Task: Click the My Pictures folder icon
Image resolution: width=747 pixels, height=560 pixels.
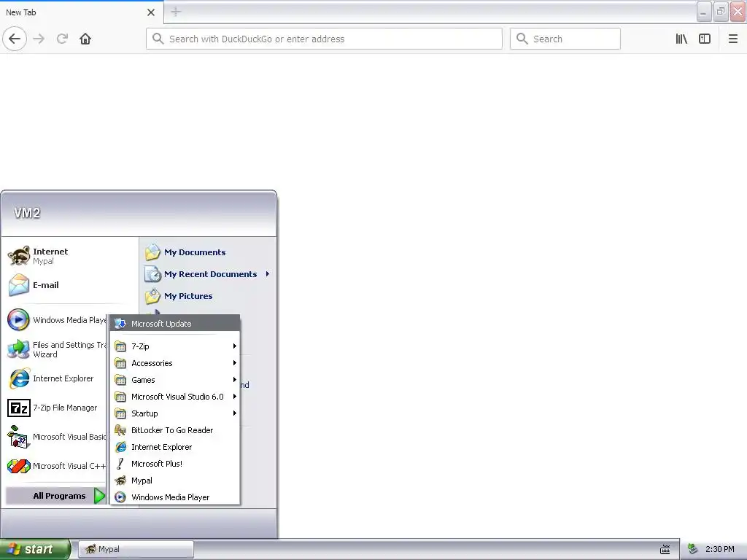Action: coord(152,296)
